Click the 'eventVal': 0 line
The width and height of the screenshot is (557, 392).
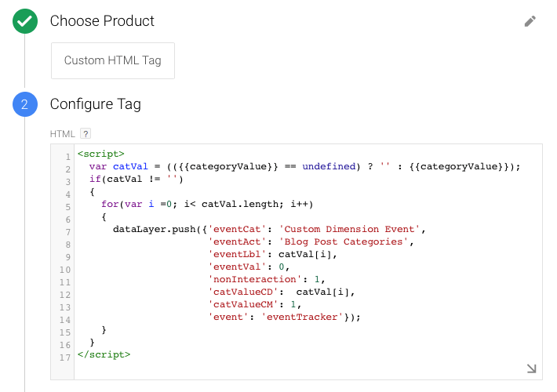tap(249, 267)
